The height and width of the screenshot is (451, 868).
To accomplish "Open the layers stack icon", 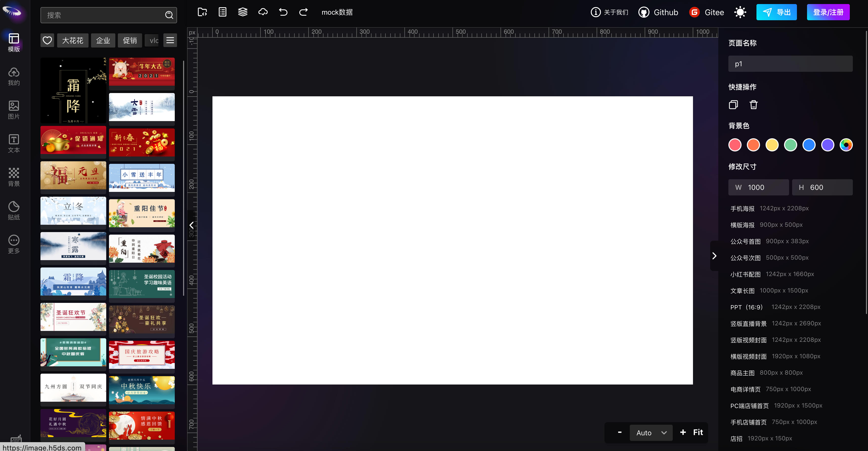I will [x=243, y=12].
